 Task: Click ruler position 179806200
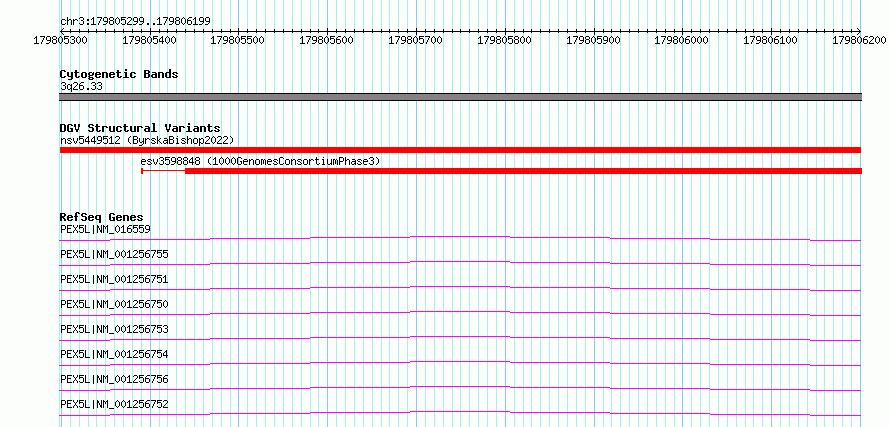(x=859, y=40)
